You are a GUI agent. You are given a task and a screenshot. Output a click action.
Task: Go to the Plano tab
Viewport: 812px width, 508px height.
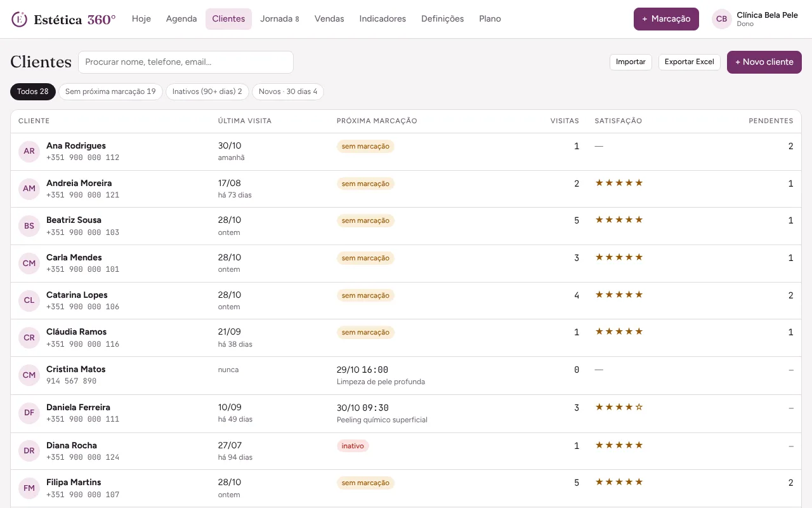tap(490, 19)
